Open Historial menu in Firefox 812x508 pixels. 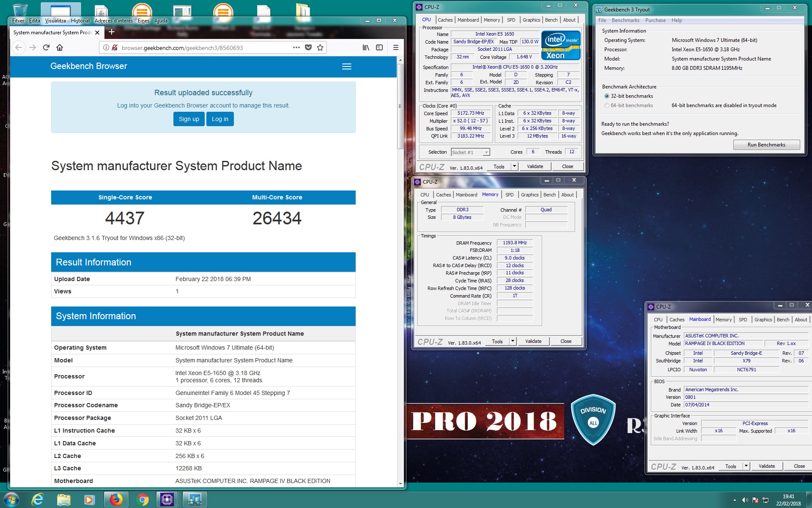80,20
